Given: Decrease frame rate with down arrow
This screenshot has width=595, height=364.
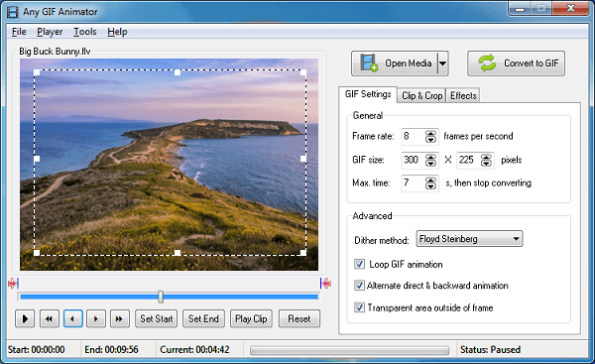Looking at the screenshot, I should coord(430,139).
